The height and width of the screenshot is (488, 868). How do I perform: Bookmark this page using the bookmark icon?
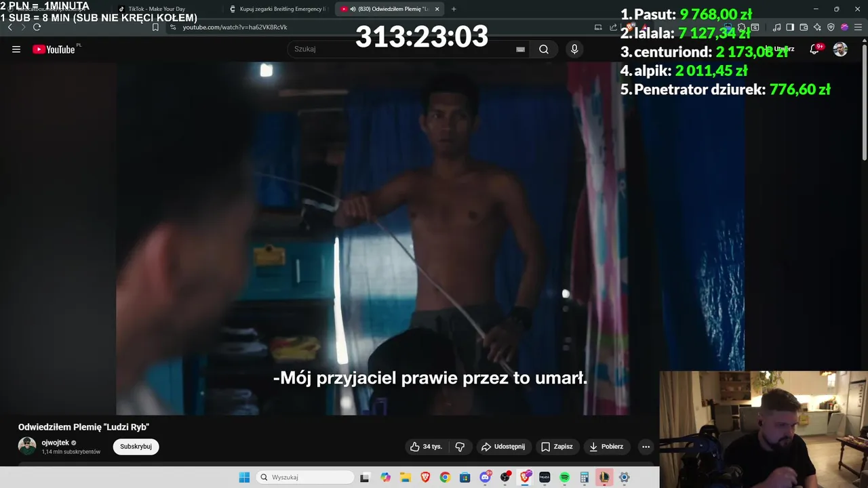pyautogui.click(x=155, y=27)
